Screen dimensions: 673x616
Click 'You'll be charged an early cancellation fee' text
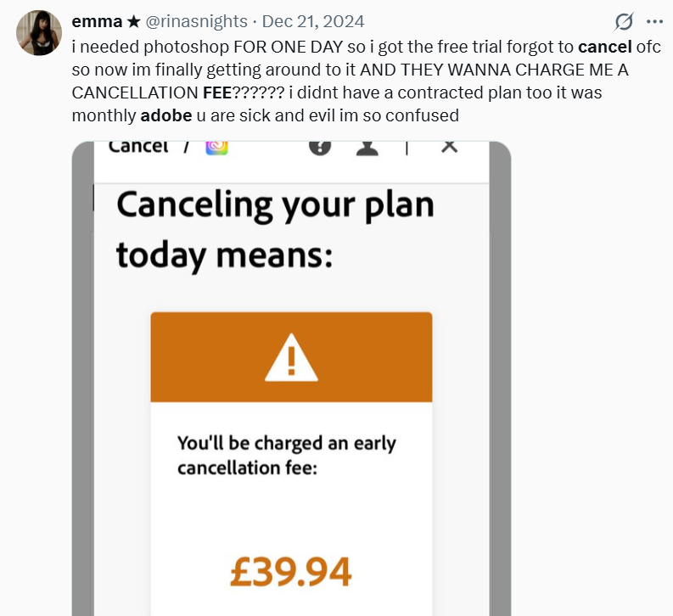coord(287,455)
